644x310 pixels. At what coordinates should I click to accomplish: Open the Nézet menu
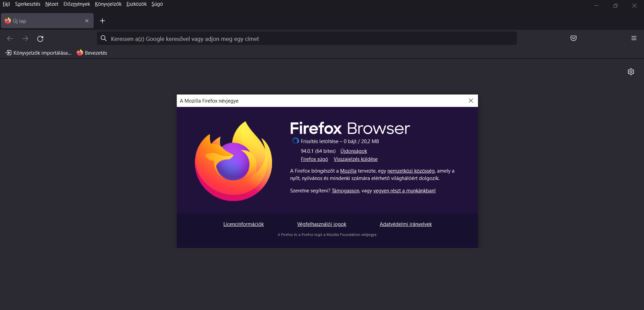point(52,4)
